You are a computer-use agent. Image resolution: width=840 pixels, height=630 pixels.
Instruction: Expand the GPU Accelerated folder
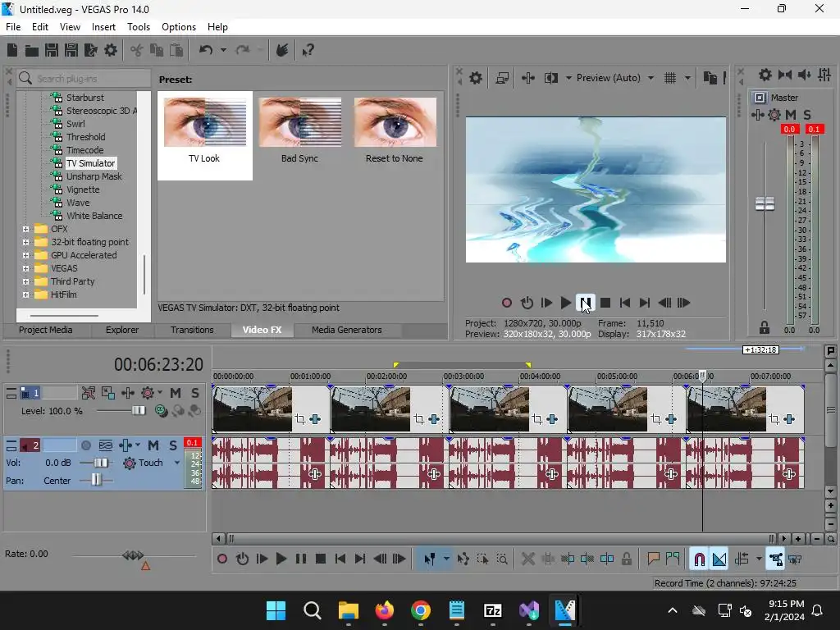tap(25, 256)
